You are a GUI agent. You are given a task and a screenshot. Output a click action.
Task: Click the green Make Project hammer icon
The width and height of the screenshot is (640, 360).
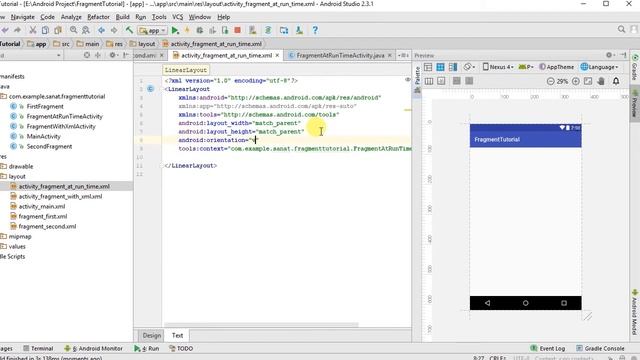[x=129, y=30]
